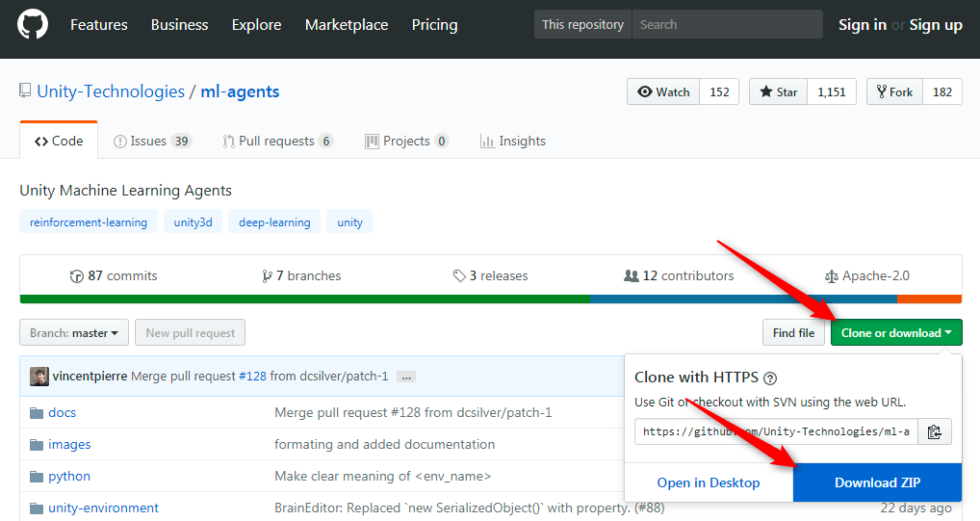
Task: Click the reinforcement-learning topic tag
Action: (89, 222)
